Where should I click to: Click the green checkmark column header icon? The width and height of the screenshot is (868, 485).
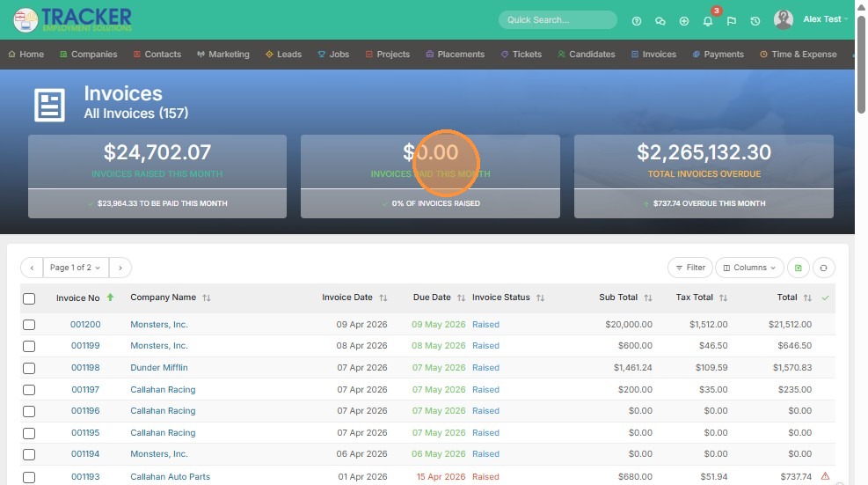coord(826,298)
